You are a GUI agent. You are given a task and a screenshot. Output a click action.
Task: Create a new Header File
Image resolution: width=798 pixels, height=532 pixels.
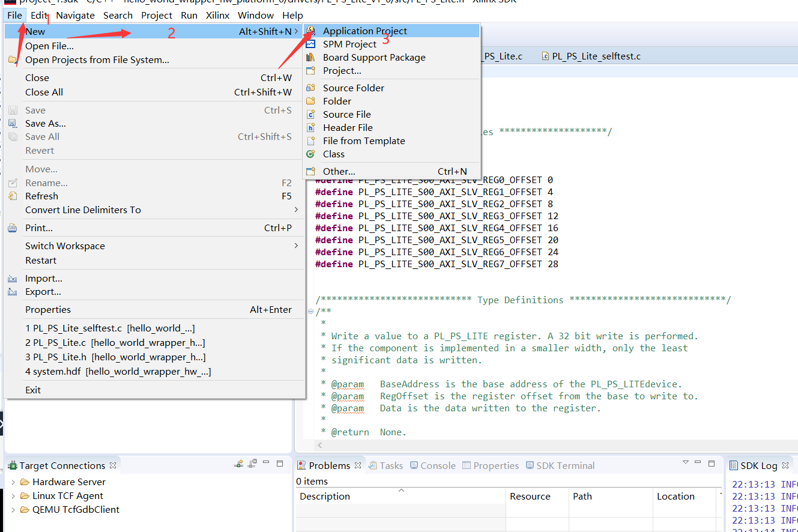pyautogui.click(x=391, y=127)
